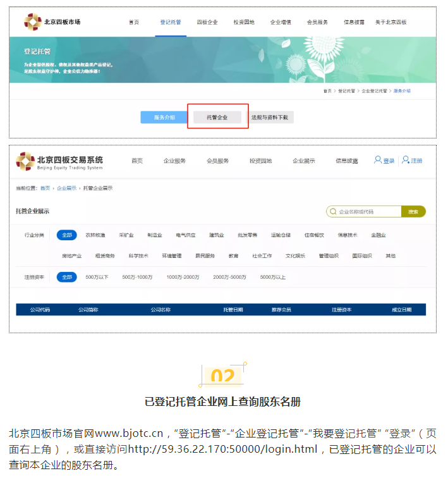Filter industry by 制造业
Image resolution: width=448 pixels, height=478 pixels.
155,235
